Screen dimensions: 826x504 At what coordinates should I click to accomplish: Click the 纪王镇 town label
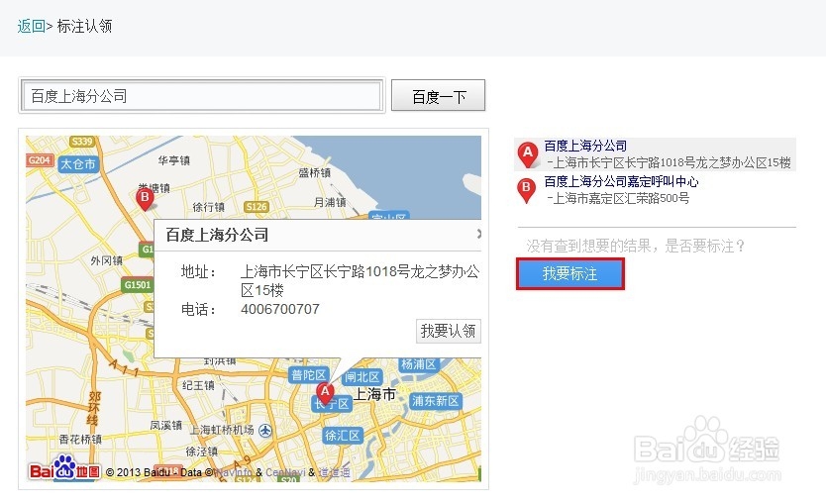pyautogui.click(x=198, y=385)
